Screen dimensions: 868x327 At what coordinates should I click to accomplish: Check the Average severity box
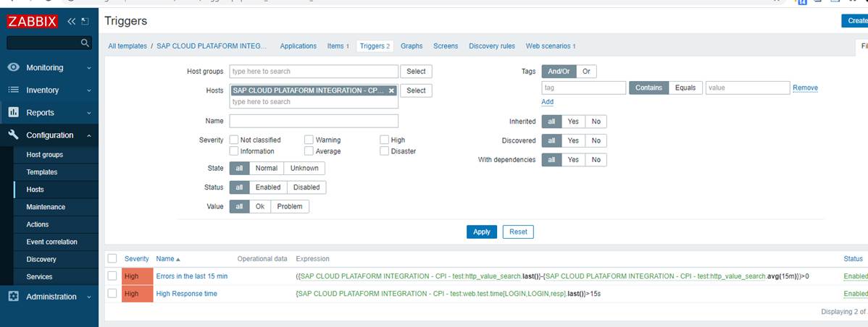pos(309,151)
